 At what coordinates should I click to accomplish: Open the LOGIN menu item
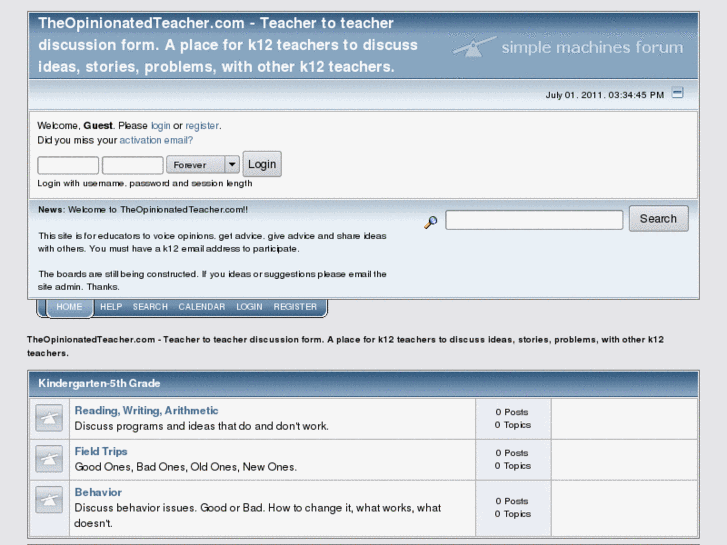(x=249, y=307)
